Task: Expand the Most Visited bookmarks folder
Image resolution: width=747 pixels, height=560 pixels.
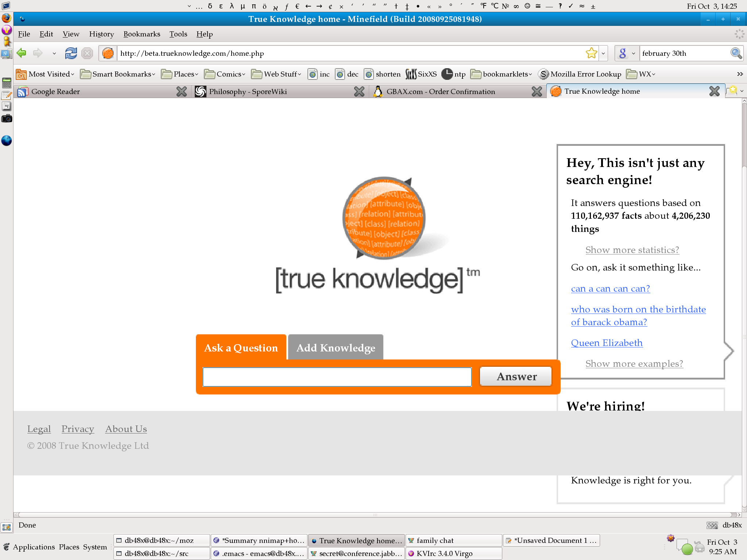Action: (x=45, y=74)
